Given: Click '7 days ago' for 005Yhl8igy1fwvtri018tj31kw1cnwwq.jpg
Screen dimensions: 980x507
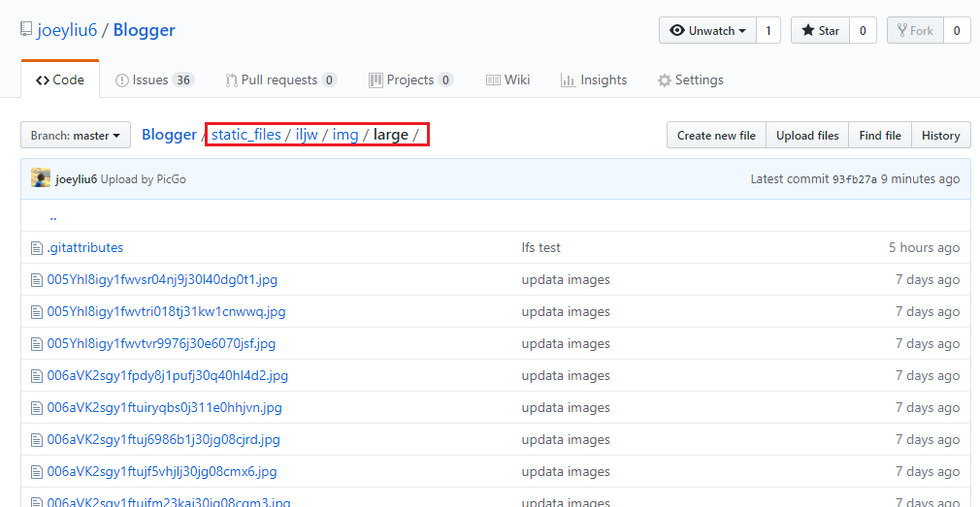Looking at the screenshot, I should pyautogui.click(x=928, y=311).
